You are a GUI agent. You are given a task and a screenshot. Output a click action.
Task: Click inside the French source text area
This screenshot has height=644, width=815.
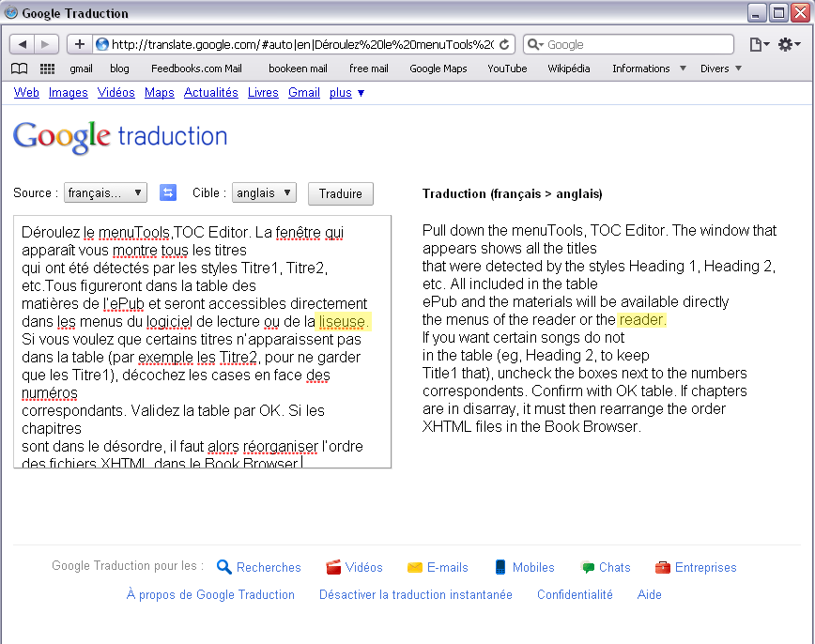click(202, 342)
